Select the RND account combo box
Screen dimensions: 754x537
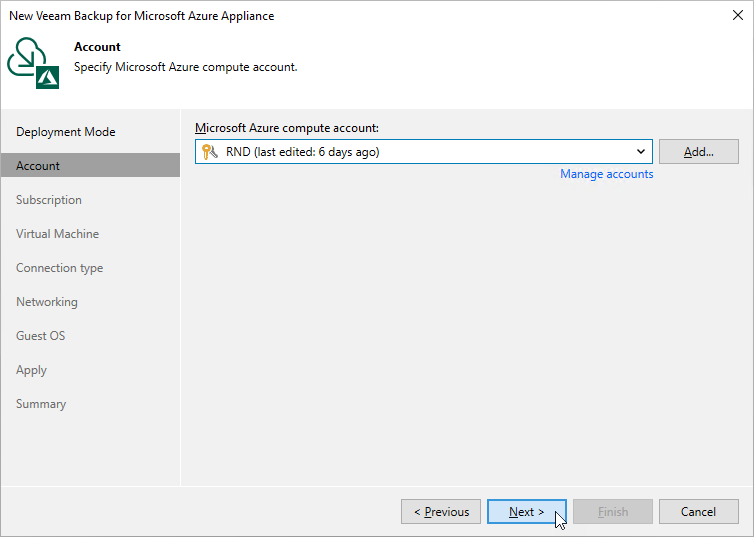[424, 152]
